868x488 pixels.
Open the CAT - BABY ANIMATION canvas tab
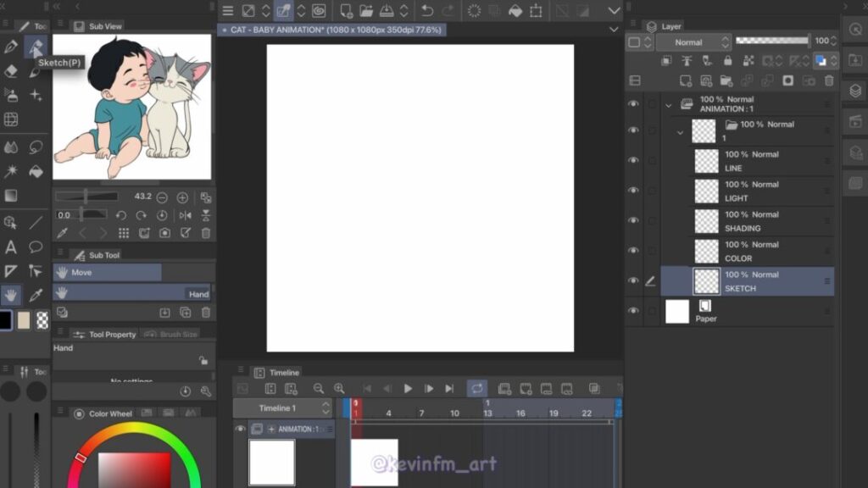[x=332, y=30]
